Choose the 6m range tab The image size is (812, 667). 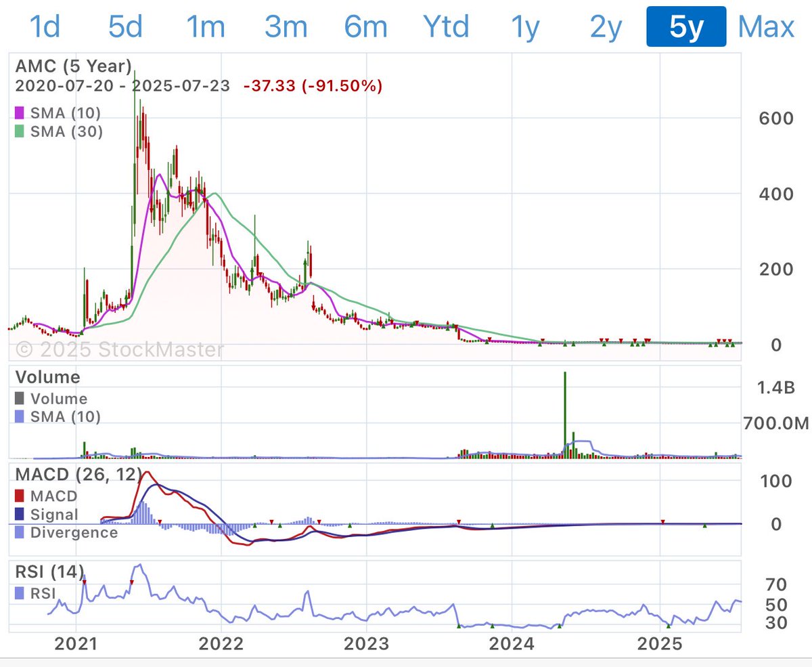pos(365,27)
